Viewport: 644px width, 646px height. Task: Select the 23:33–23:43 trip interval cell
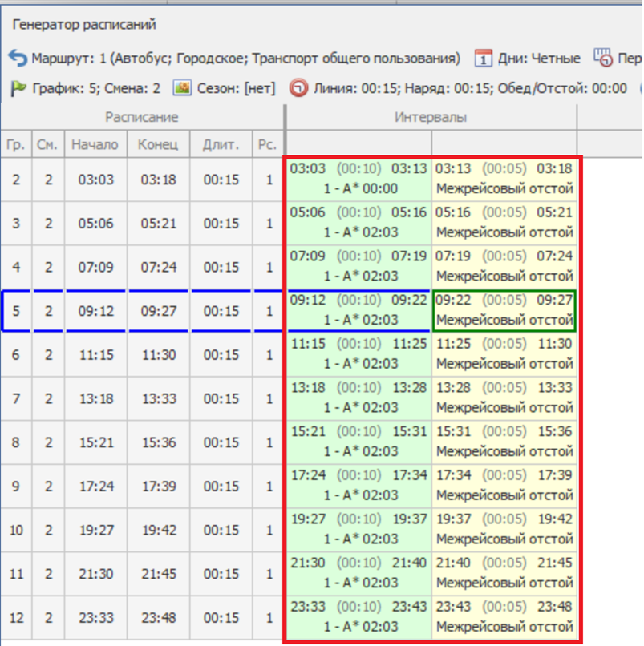coord(359,617)
